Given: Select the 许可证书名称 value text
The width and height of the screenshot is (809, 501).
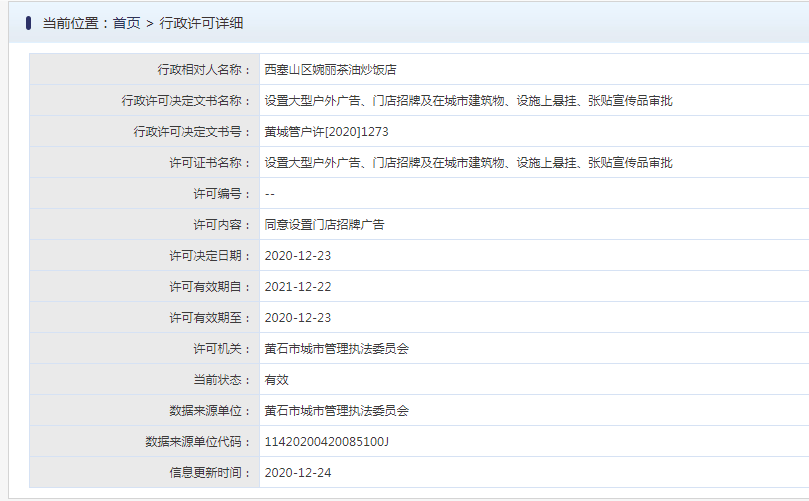Looking at the screenshot, I should (468, 163).
